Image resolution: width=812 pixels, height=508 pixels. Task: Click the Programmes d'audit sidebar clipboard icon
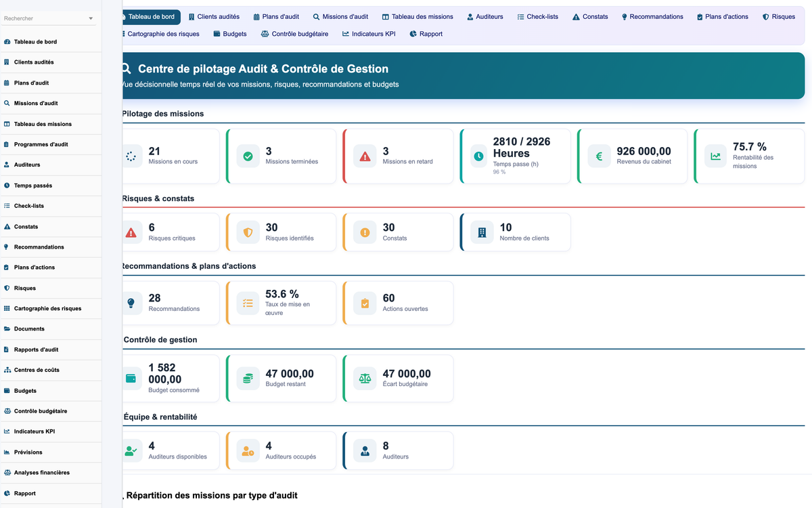(7, 144)
